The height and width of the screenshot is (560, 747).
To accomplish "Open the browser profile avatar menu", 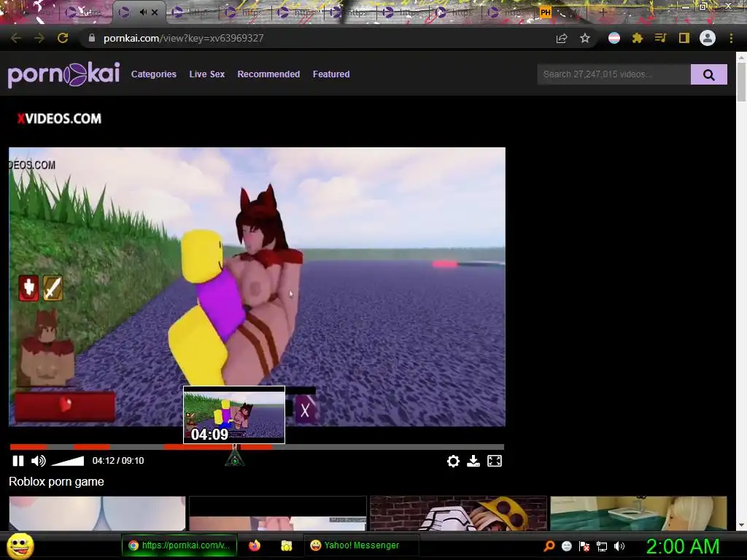I will [x=708, y=38].
